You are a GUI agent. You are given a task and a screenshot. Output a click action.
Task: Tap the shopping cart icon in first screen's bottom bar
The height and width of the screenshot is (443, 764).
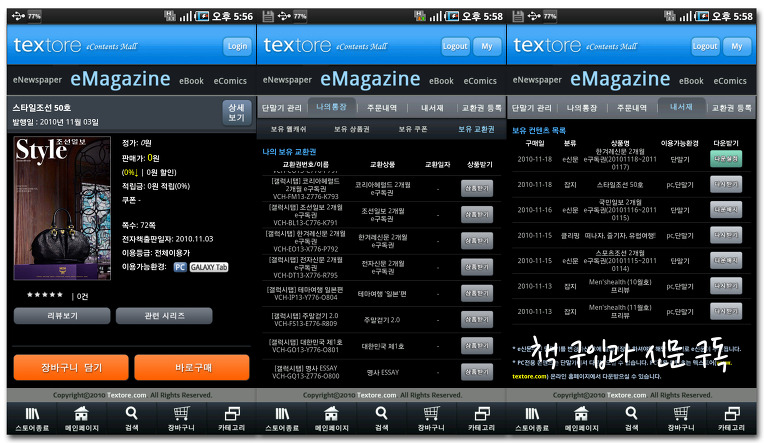tap(181, 414)
